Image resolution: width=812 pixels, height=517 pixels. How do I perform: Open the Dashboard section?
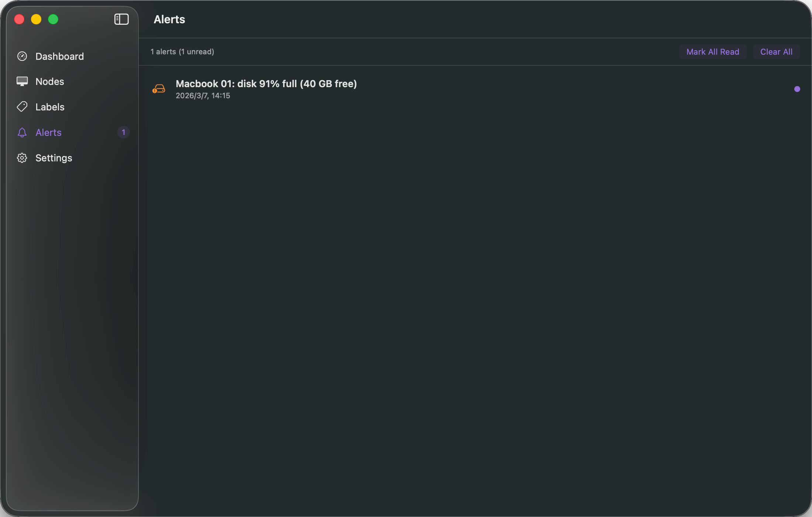click(59, 56)
